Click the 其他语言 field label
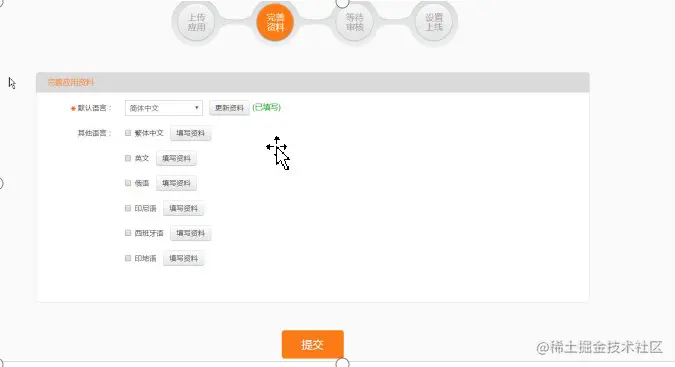 94,133
